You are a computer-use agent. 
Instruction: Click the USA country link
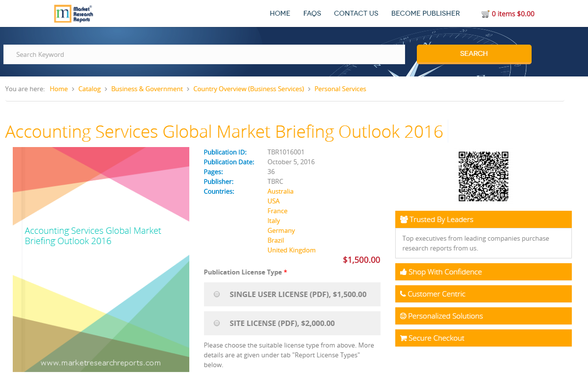[x=273, y=201]
